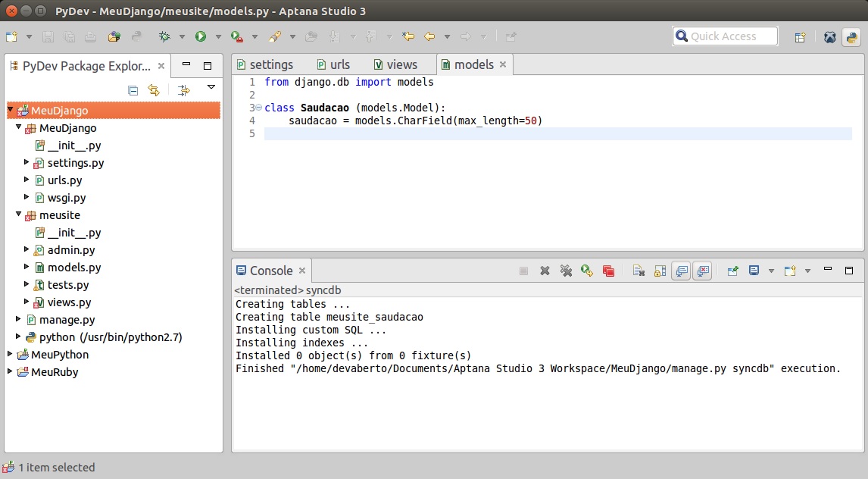This screenshot has width=868, height=479.
Task: Select manage.py in Package Explorer
Action: tap(67, 320)
